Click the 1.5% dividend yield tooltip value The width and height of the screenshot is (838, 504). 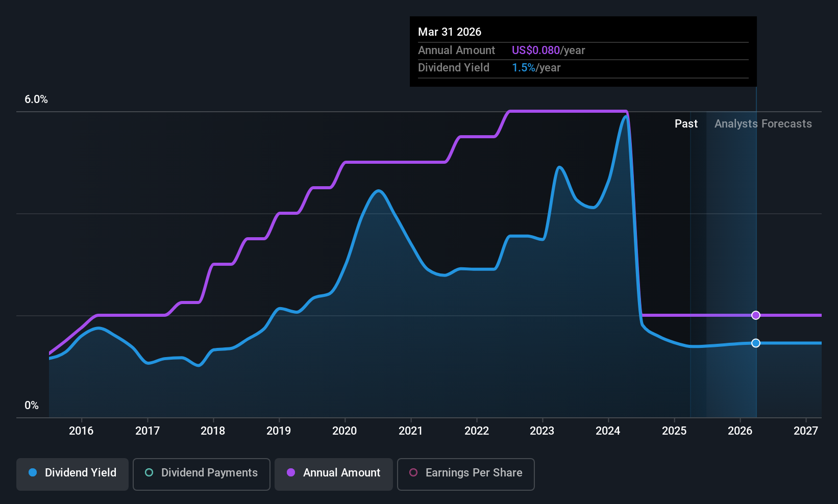point(524,68)
